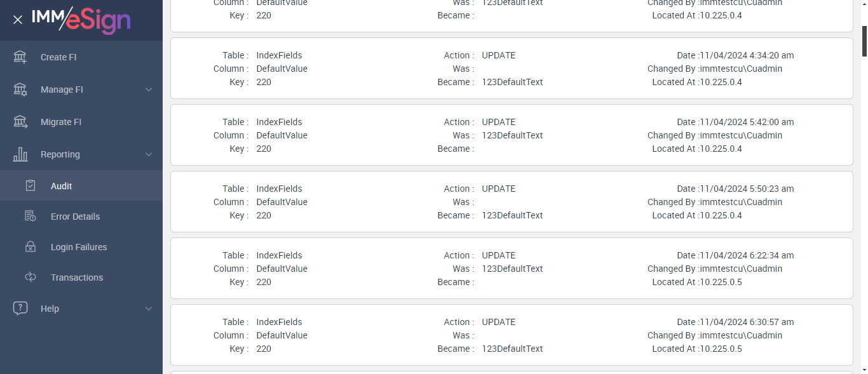This screenshot has height=374, width=868.
Task: Click the Help question mark icon
Action: [x=20, y=309]
